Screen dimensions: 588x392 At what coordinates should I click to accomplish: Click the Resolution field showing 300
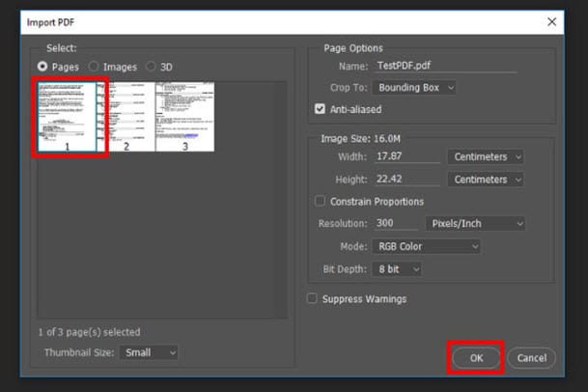tap(396, 223)
